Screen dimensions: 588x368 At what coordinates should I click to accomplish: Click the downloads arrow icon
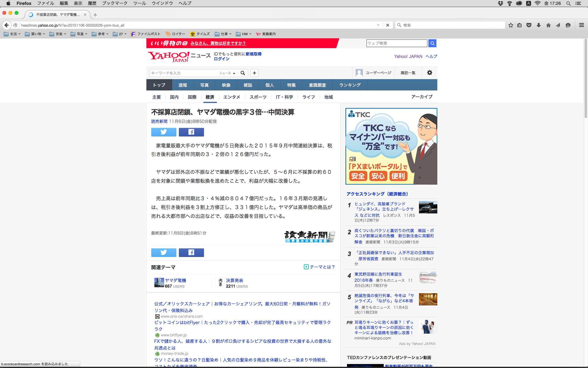coord(538,25)
